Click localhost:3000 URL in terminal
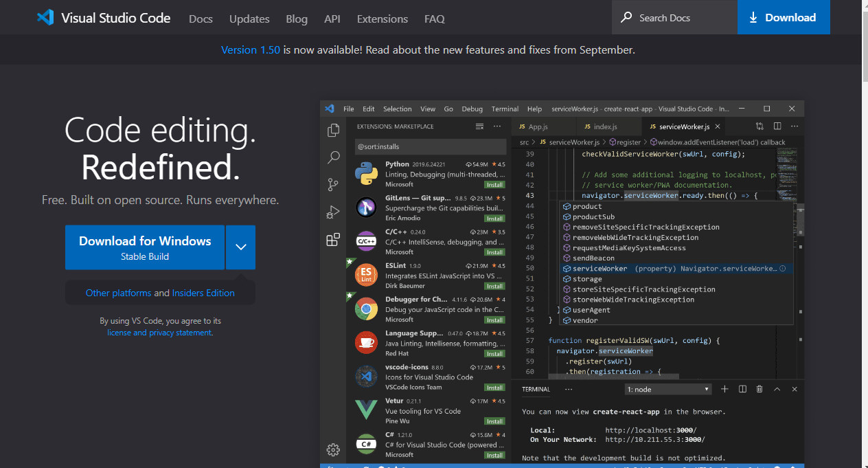Screen dimensions: 868x468 point(651,430)
